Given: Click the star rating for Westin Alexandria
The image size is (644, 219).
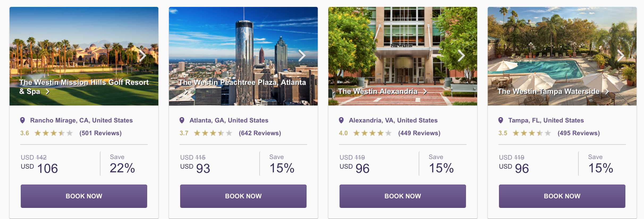Looking at the screenshot, I should [x=372, y=133].
